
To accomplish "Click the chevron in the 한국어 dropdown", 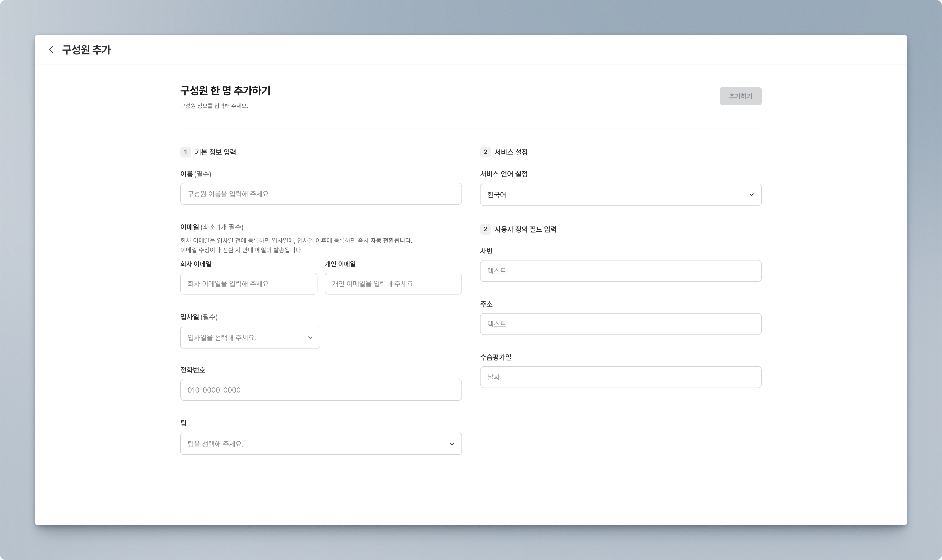I will (751, 195).
